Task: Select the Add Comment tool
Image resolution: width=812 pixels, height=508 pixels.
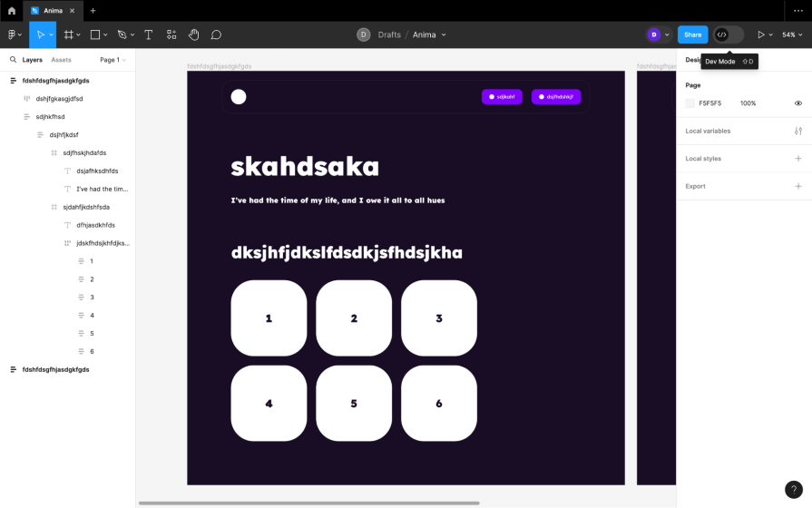Action: point(216,34)
